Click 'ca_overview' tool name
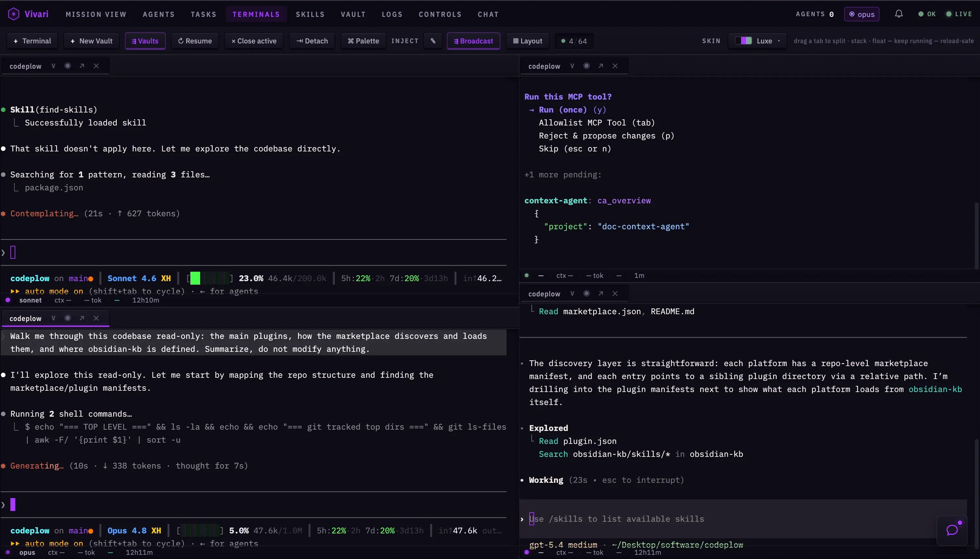The image size is (980, 559). click(x=624, y=200)
